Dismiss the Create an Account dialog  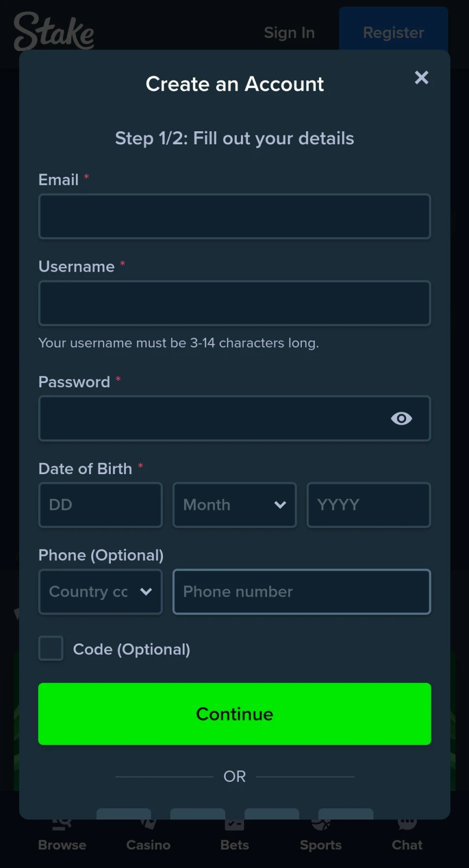422,78
